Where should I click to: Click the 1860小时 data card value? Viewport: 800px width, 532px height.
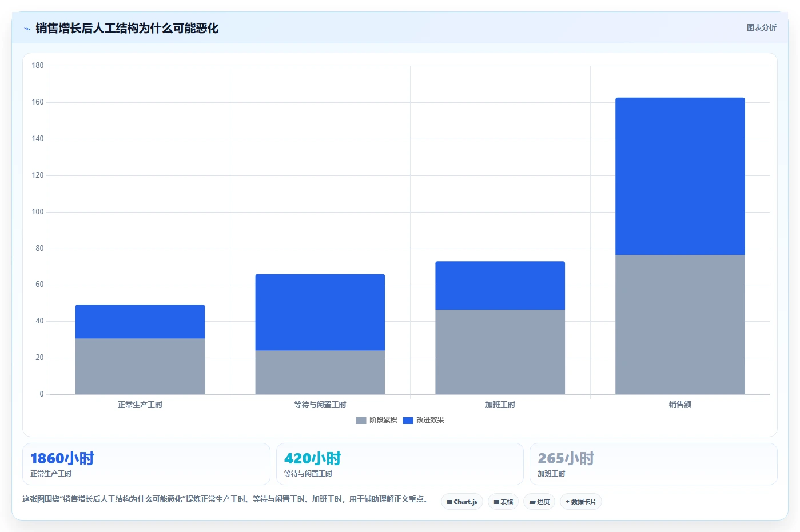(x=62, y=458)
